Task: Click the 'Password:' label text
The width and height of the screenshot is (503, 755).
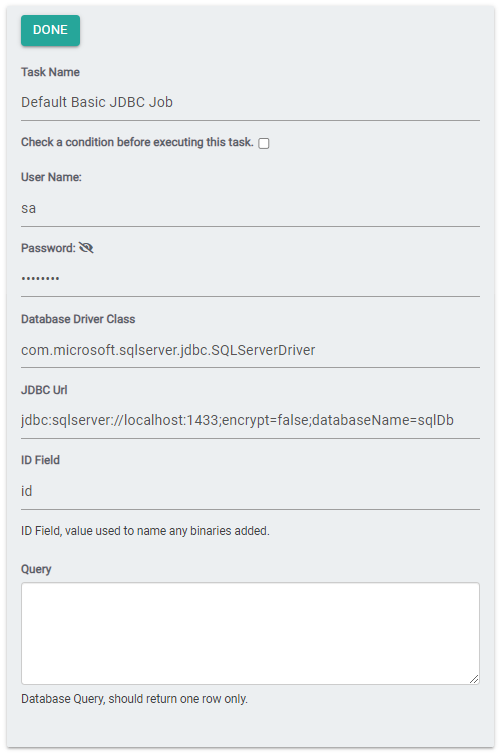Action: coord(48,248)
